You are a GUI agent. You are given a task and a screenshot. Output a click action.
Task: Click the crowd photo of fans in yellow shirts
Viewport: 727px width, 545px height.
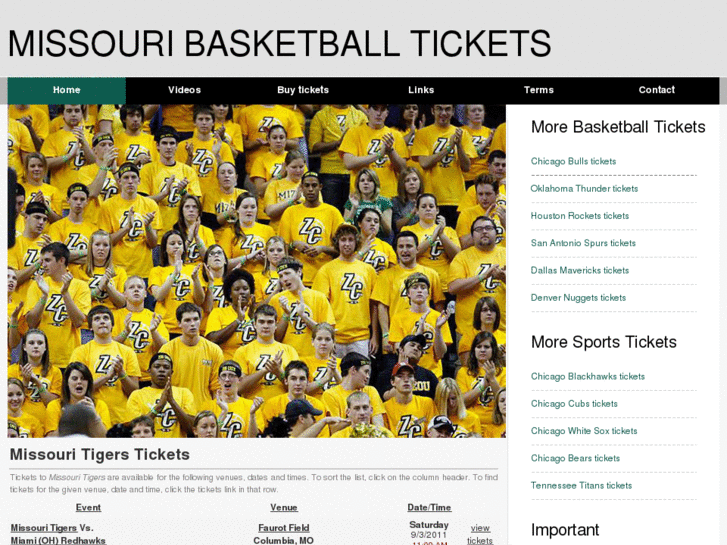pos(257,271)
